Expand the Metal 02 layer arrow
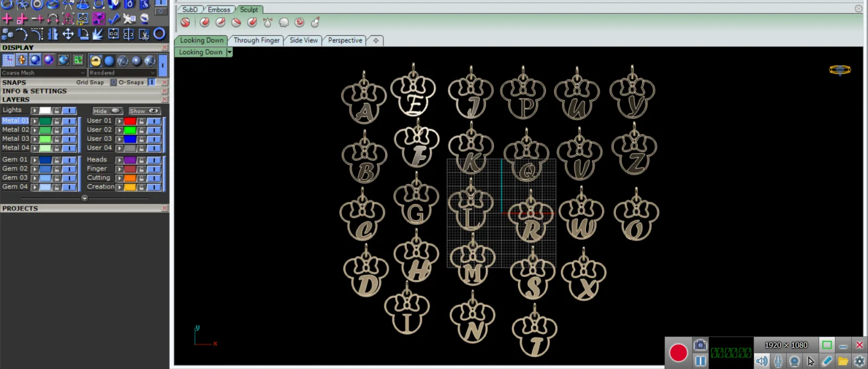 coord(34,130)
